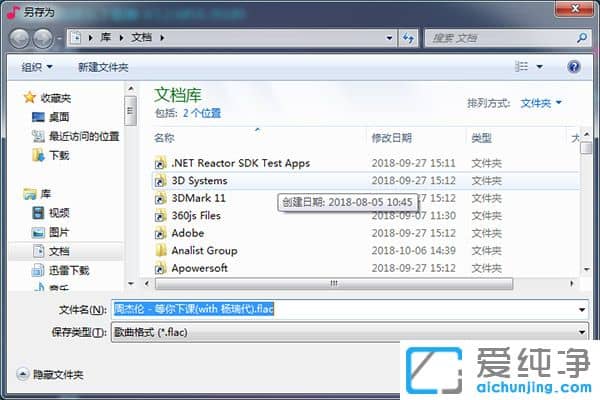Select 图片 (Pictures) library in sidebar
Image resolution: width=600 pixels, height=400 pixels.
pyautogui.click(x=59, y=231)
